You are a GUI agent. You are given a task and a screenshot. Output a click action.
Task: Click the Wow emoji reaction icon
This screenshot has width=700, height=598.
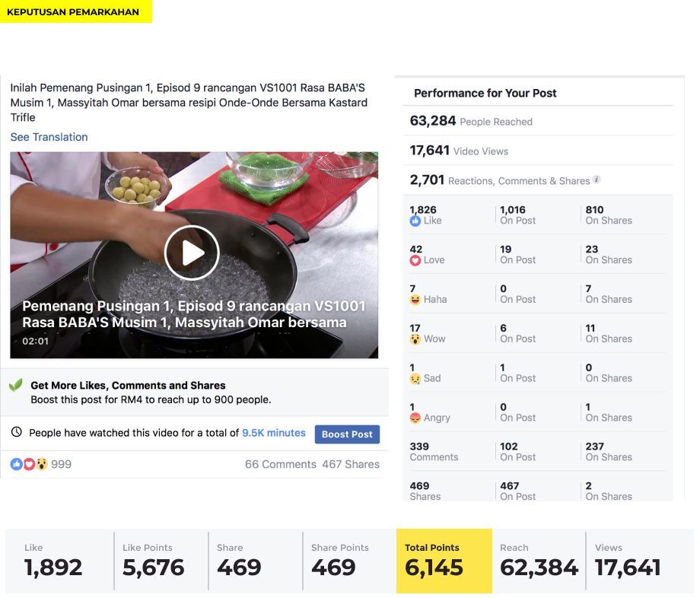coord(415,339)
